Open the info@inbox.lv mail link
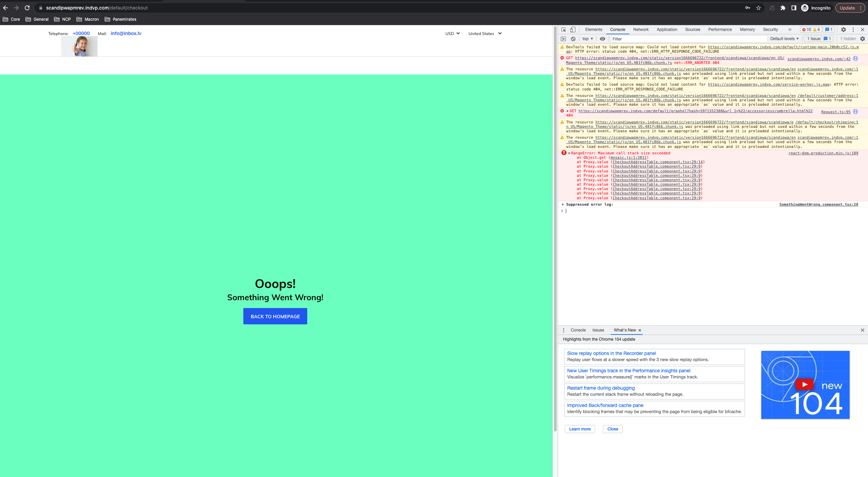The height and width of the screenshot is (477, 868). (126, 33)
